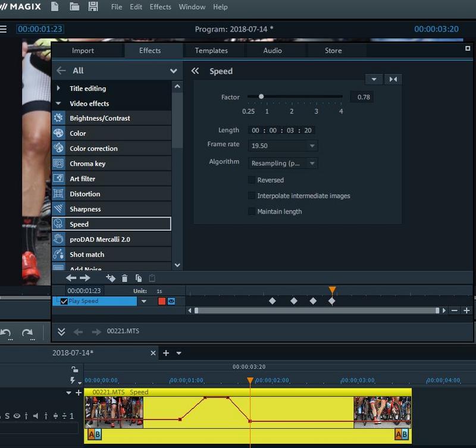Screen dimensions: 476x448
Task: Mute track 1 with the speaker icon
Action: coord(36,416)
